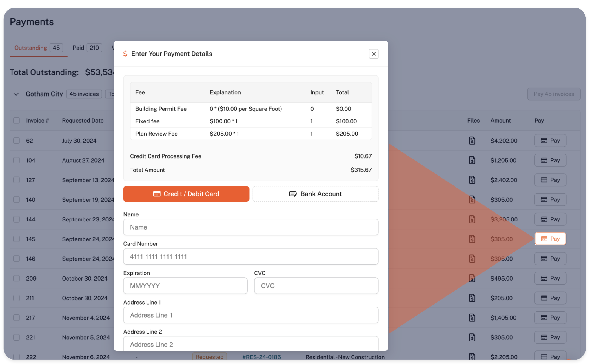The height and width of the screenshot is (364, 590).
Task: Close the payment details dialog
Action: 374,54
